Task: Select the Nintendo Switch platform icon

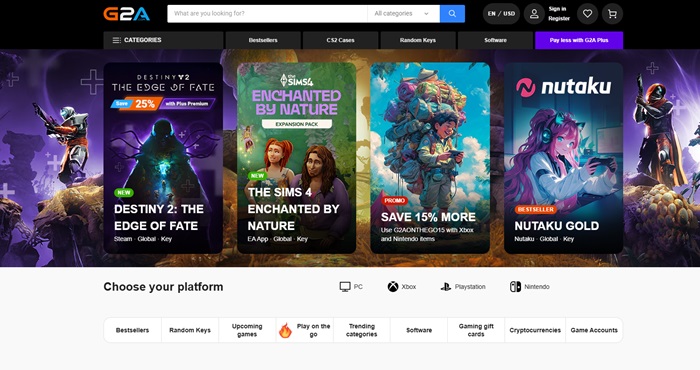Action: pyautogui.click(x=515, y=287)
